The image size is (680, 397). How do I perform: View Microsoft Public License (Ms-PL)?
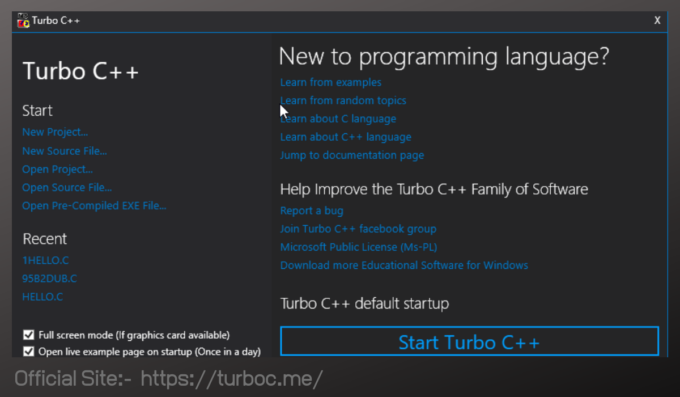(359, 247)
